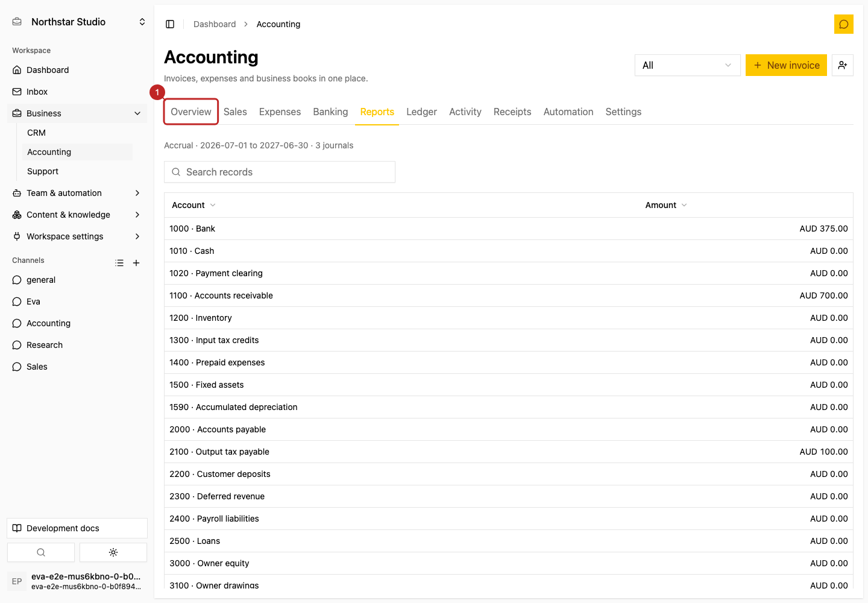The width and height of the screenshot is (868, 603).
Task: Expand Content & knowledge section
Action: 77,215
